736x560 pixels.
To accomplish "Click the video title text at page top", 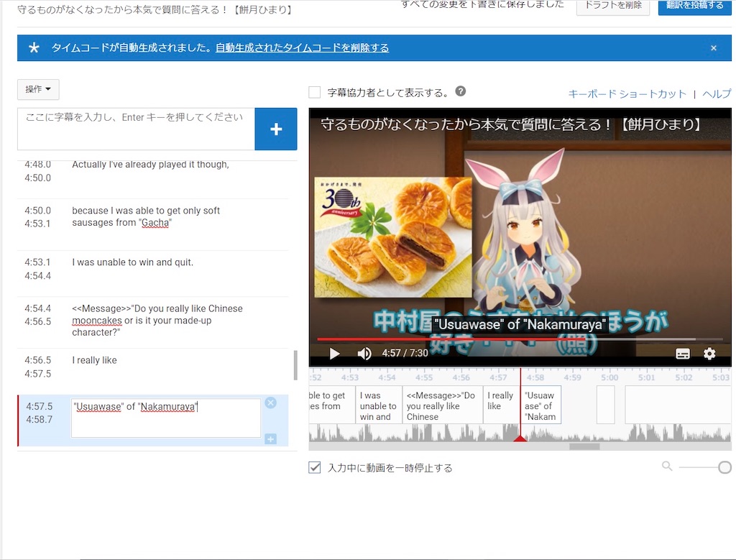I will [x=155, y=9].
